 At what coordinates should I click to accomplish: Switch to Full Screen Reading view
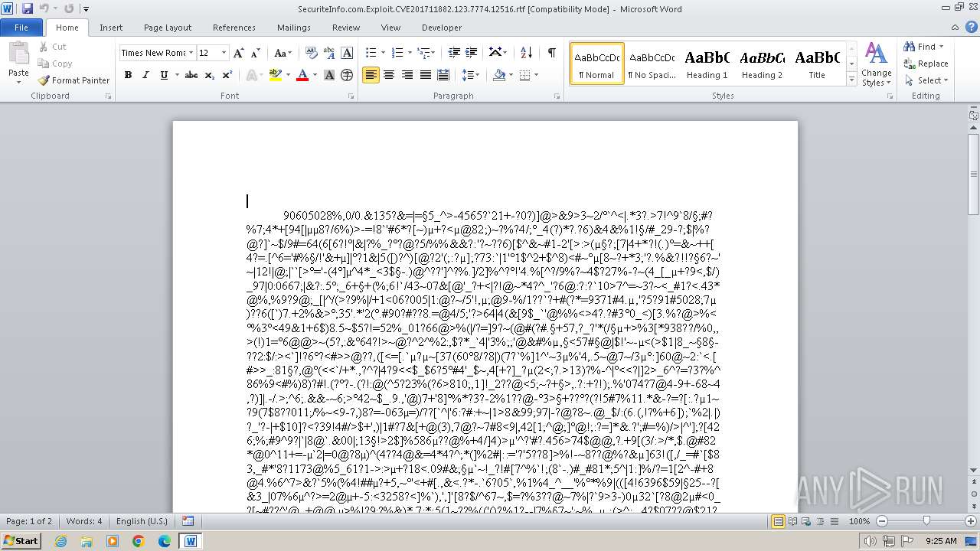pos(792,521)
